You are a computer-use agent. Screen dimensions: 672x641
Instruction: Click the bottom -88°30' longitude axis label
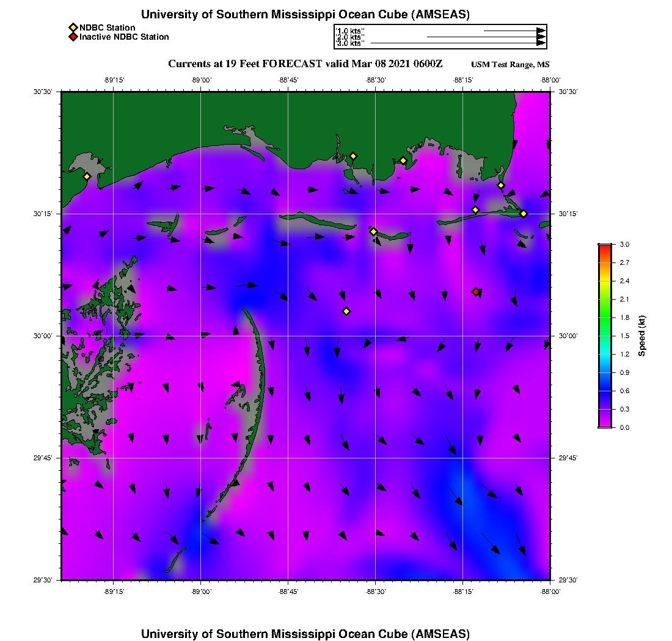coord(375,592)
